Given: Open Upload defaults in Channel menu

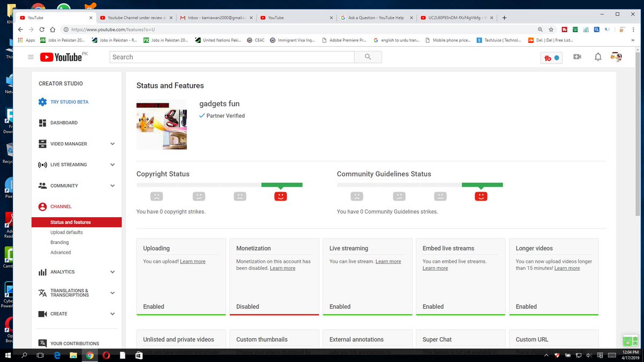Looking at the screenshot, I should [x=67, y=232].
